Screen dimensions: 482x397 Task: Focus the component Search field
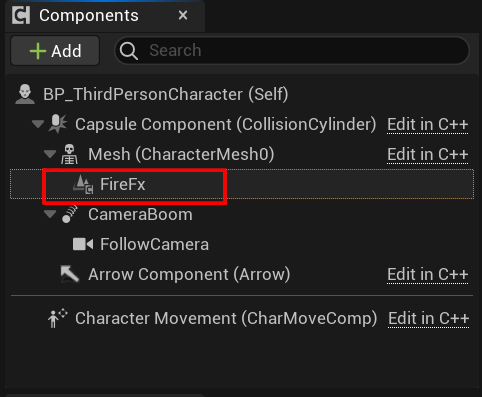(292, 51)
